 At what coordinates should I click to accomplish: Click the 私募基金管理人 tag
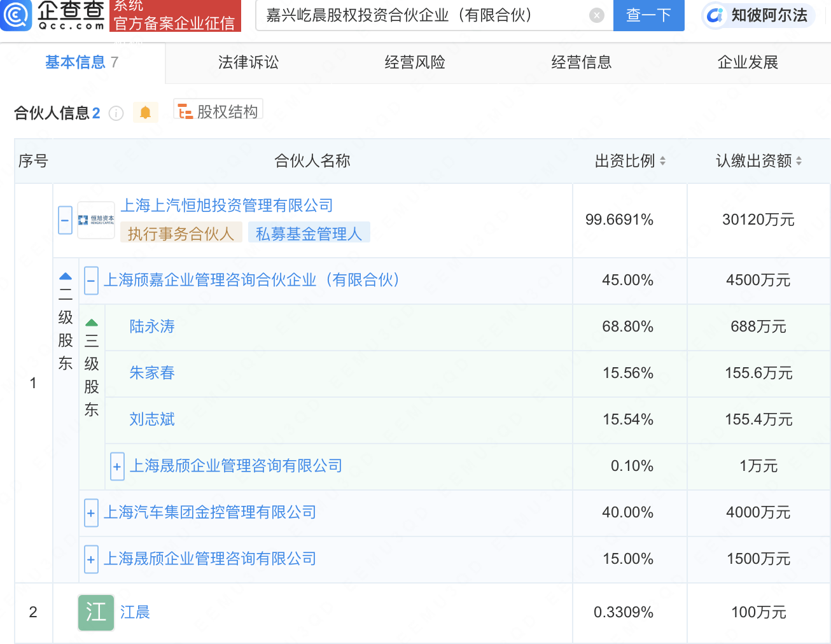click(x=309, y=234)
